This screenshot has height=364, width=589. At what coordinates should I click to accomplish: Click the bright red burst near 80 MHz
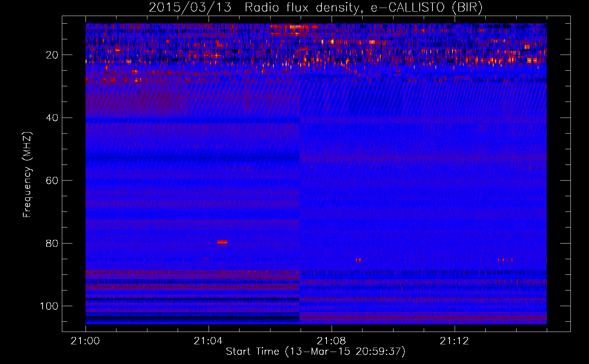point(222,242)
